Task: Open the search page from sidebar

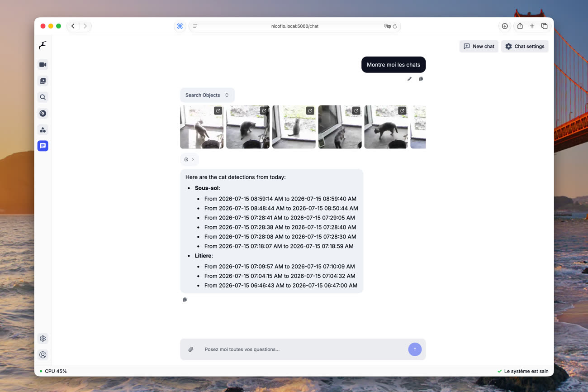Action: tap(43, 97)
